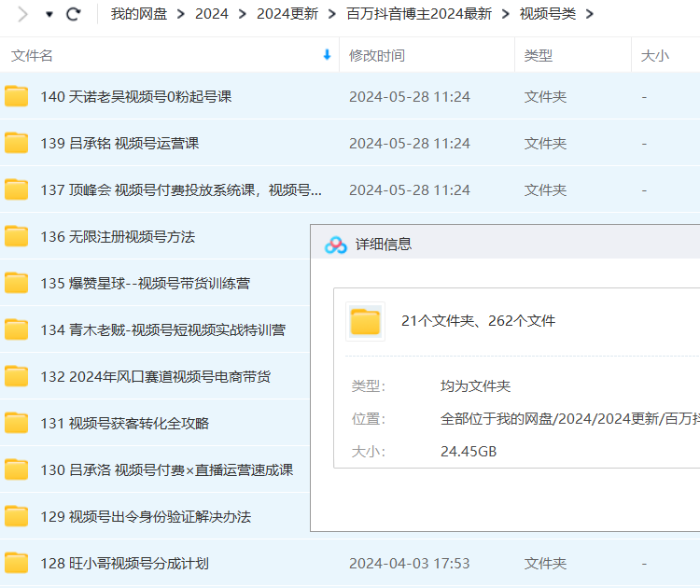Click folder icon for 135 爆赞星球 训练营
Screen dimensions: 700x588
17,283
